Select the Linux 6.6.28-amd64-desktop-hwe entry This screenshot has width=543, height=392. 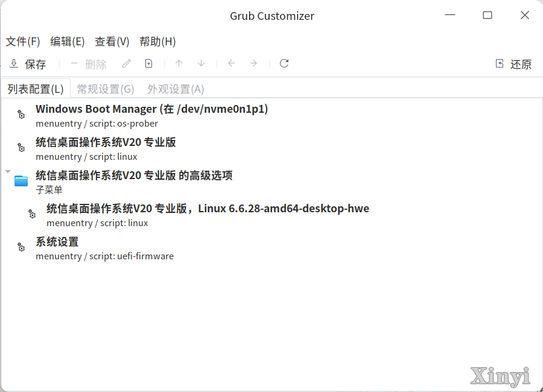(271, 215)
